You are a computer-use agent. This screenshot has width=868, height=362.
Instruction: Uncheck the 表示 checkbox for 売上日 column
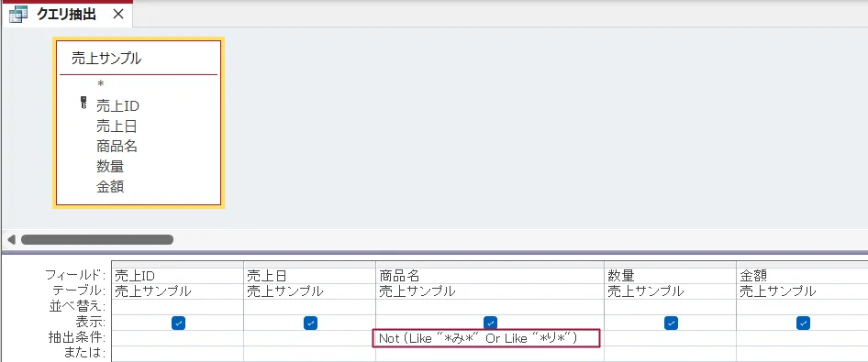tap(310, 323)
